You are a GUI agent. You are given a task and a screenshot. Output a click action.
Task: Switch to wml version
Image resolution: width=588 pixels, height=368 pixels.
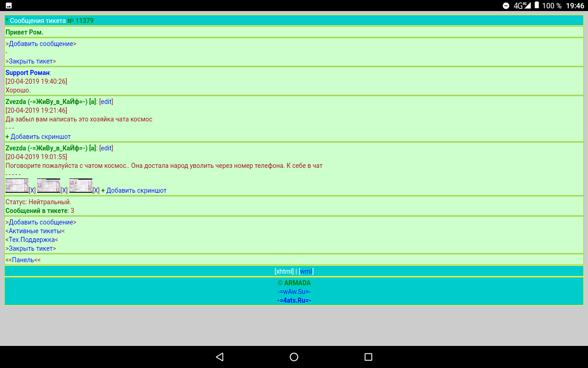[x=306, y=271]
